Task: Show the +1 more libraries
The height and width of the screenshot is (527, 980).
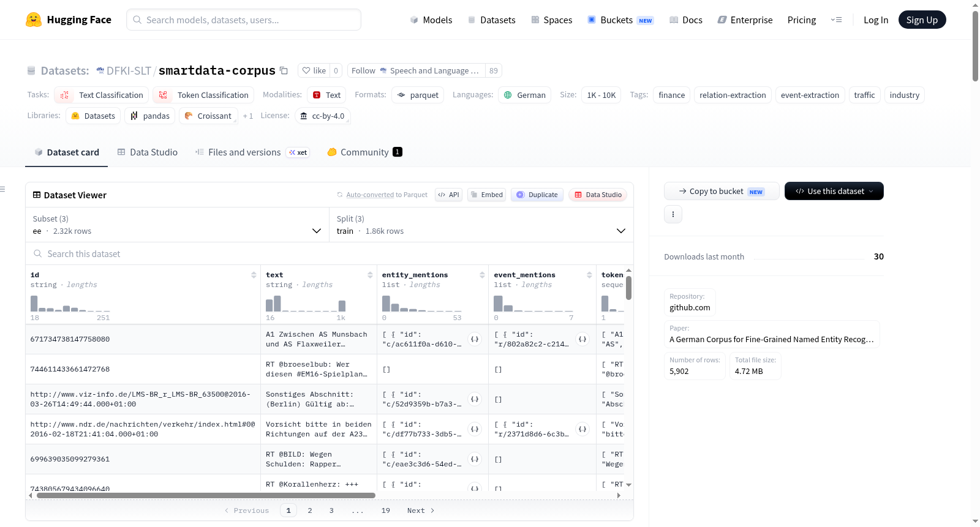Action: tap(247, 116)
